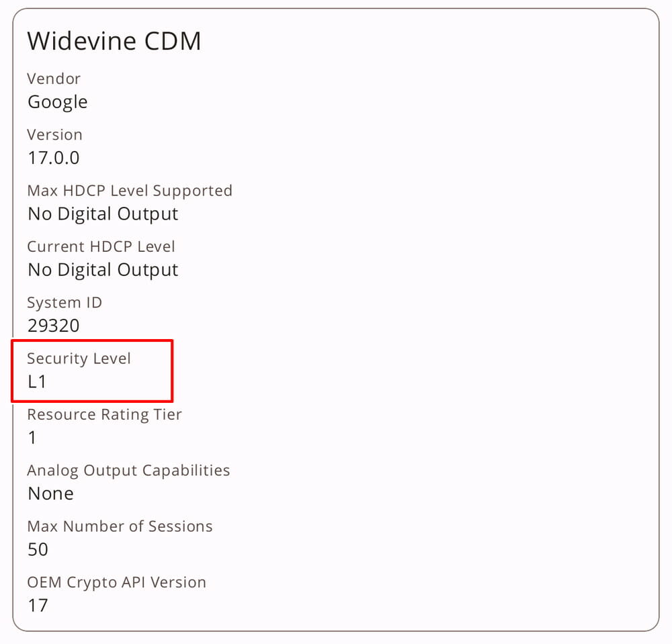Click the Current HDCP Level label

[101, 246]
